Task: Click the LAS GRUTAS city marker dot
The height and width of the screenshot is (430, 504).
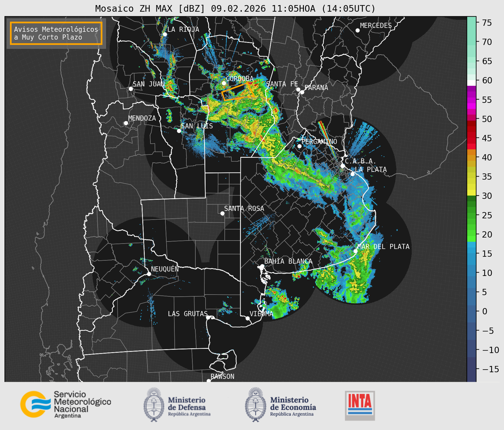Action: click(208, 317)
